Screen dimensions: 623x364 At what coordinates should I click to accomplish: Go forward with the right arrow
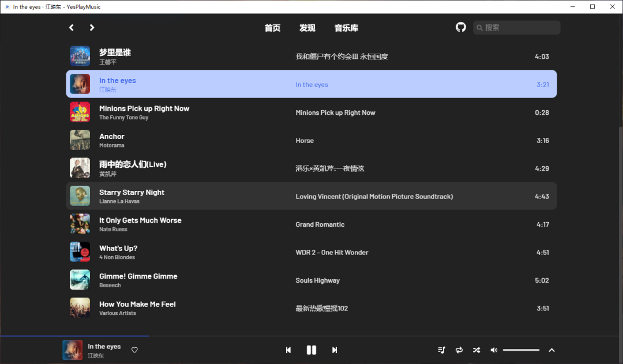pyautogui.click(x=92, y=28)
